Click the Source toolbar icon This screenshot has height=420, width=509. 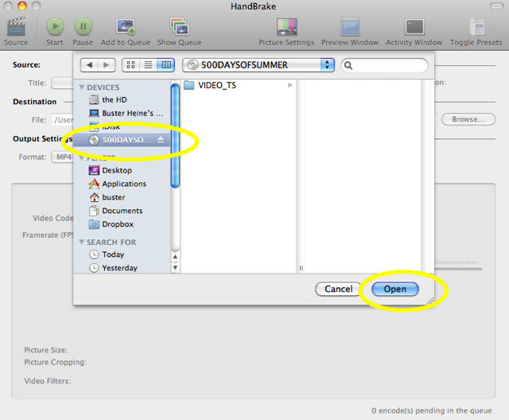[15, 29]
